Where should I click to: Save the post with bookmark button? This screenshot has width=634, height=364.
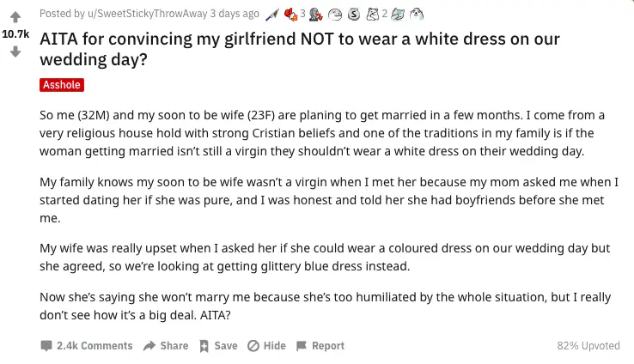(x=218, y=346)
